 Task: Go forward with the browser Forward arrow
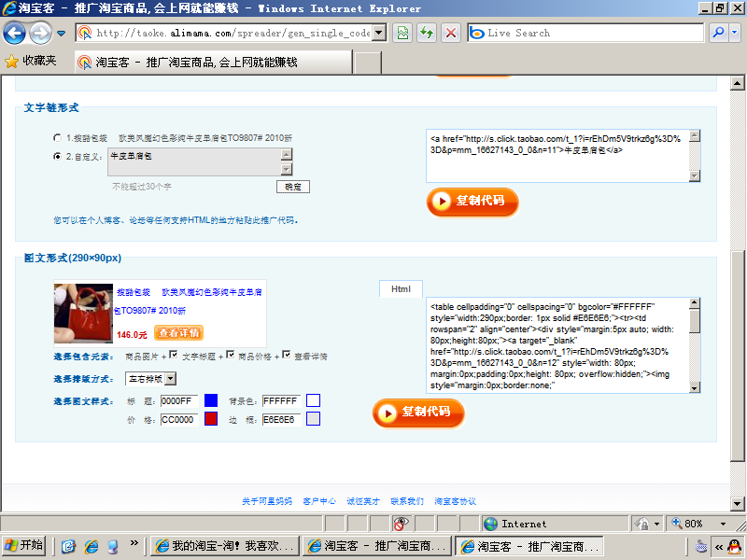click(x=40, y=33)
